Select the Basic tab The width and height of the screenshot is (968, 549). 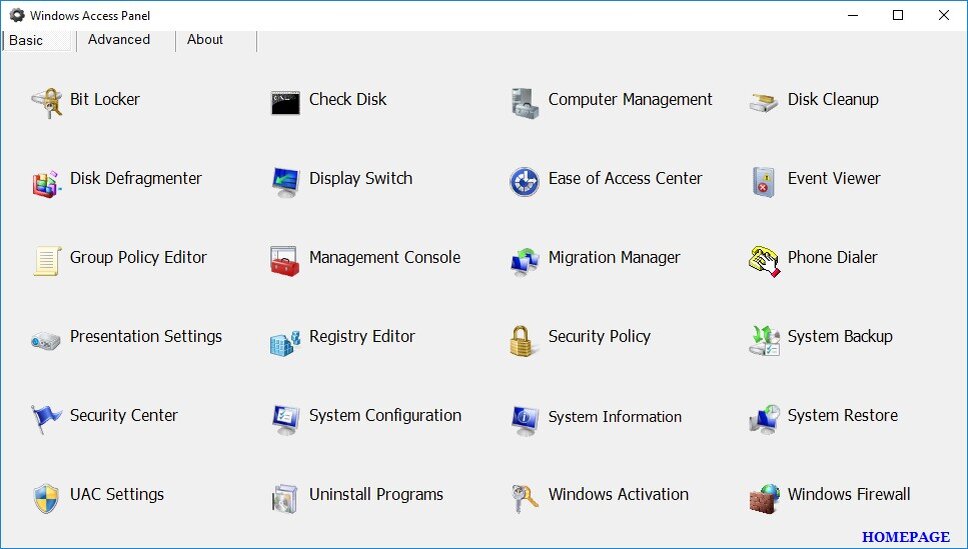coord(26,41)
